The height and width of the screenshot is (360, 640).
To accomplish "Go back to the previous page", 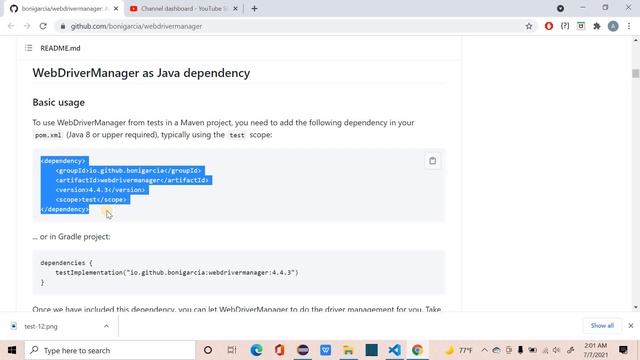I will tap(11, 26).
